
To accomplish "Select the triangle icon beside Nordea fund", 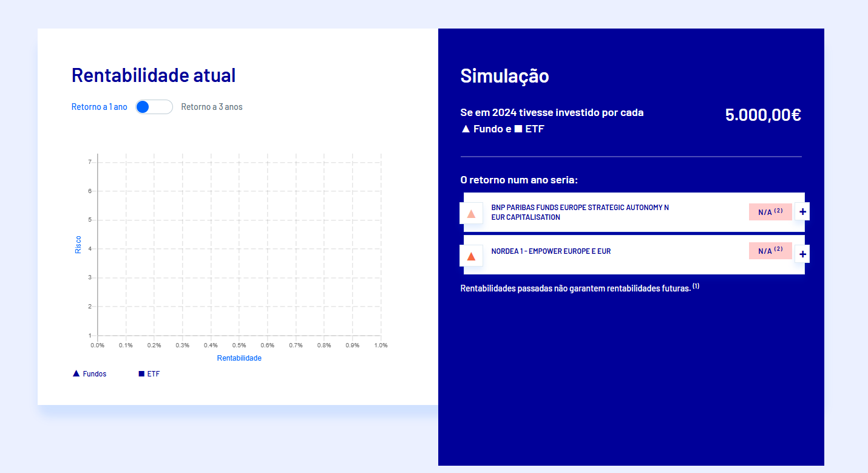I will [x=472, y=255].
